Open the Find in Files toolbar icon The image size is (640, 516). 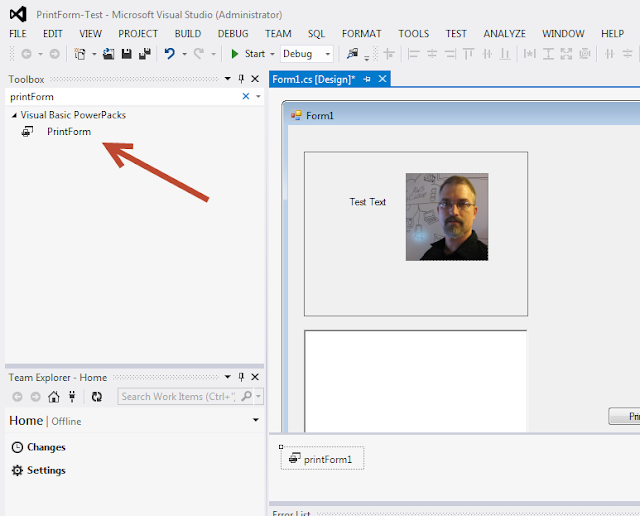click(352, 53)
